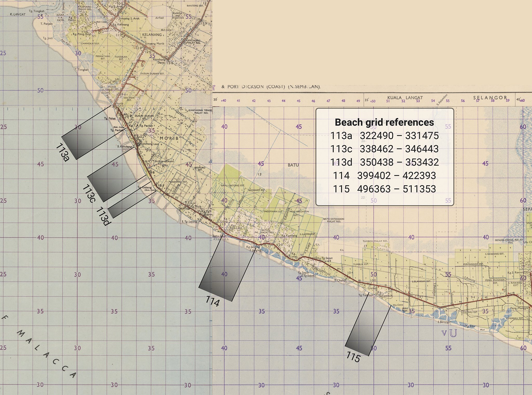Click the blue vU marking offshore

(449, 333)
